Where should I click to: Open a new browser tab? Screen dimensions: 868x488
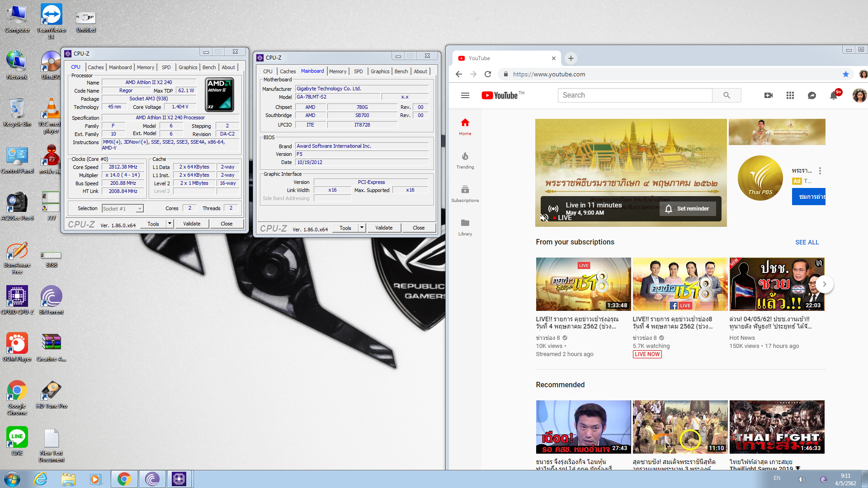point(571,58)
